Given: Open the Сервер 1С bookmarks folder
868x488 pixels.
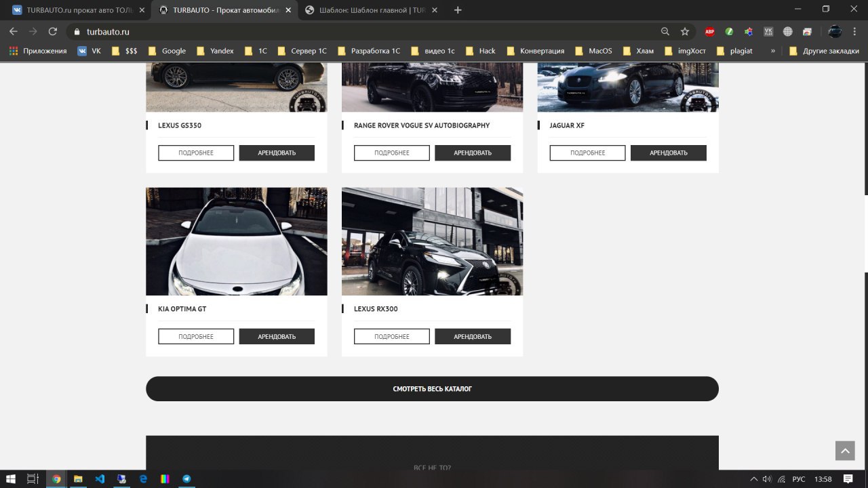Looking at the screenshot, I should point(302,51).
